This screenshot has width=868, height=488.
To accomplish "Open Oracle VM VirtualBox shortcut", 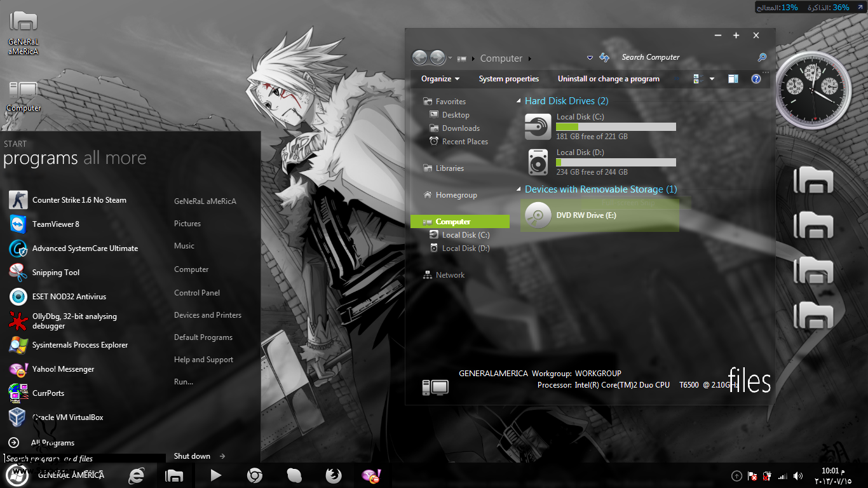I will click(x=67, y=417).
